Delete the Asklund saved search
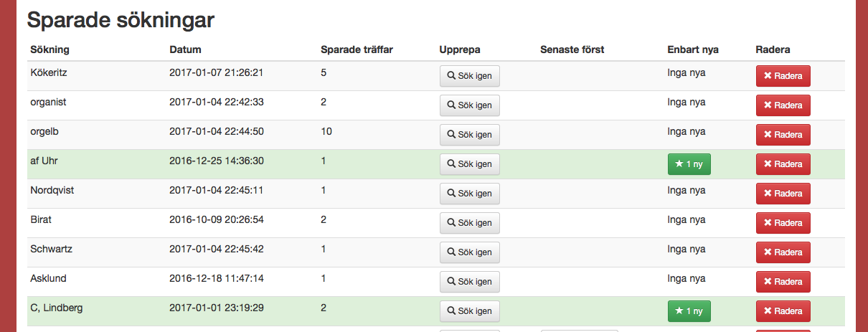The width and height of the screenshot is (868, 332). tap(783, 282)
